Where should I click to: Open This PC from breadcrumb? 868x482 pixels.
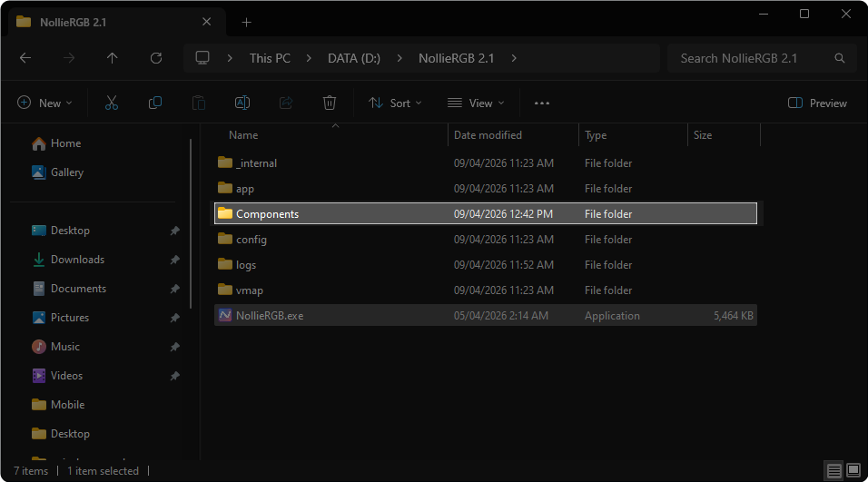point(270,58)
